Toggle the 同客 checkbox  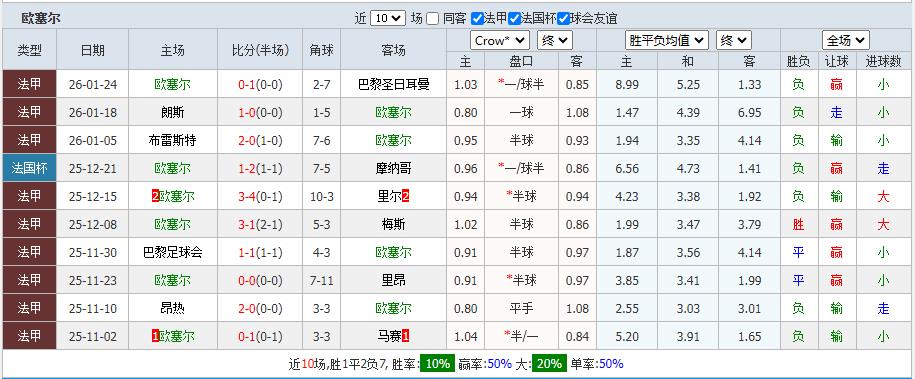[432, 19]
